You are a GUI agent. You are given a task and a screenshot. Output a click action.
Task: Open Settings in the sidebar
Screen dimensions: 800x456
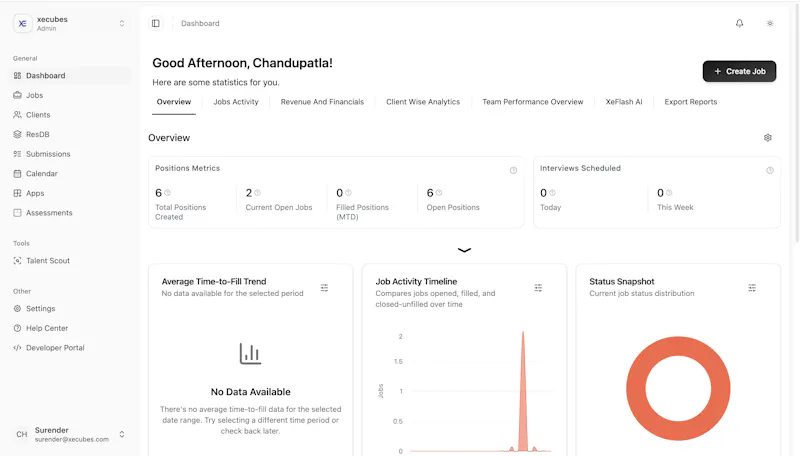(x=71, y=309)
